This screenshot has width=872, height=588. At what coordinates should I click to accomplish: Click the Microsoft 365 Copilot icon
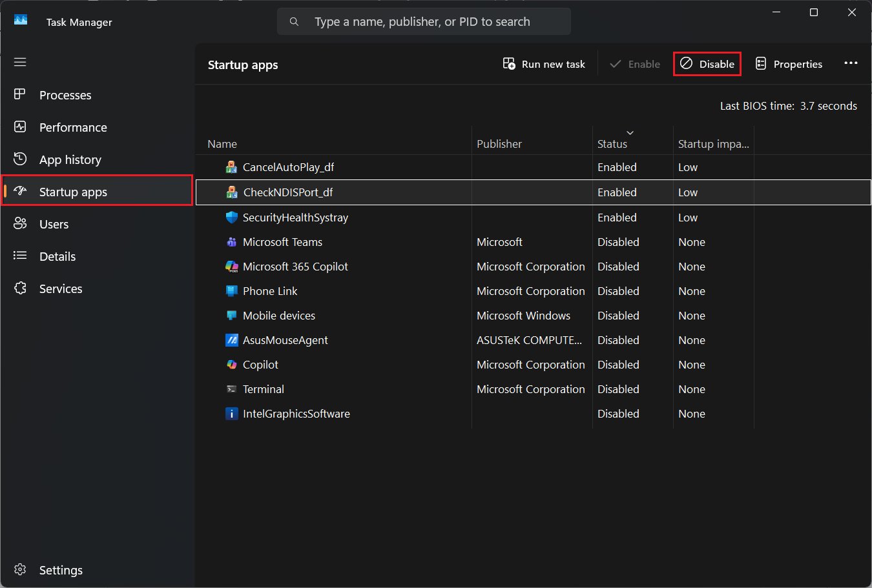pyautogui.click(x=231, y=267)
